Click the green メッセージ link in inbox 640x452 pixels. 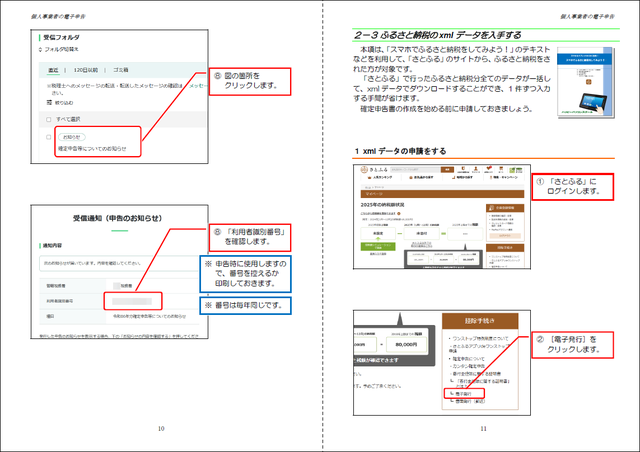[198, 86]
